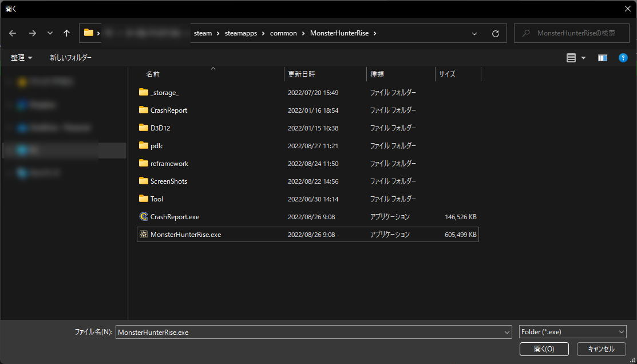Click the date '2022/07/20 15:49'
637x364 pixels.
pyautogui.click(x=313, y=93)
